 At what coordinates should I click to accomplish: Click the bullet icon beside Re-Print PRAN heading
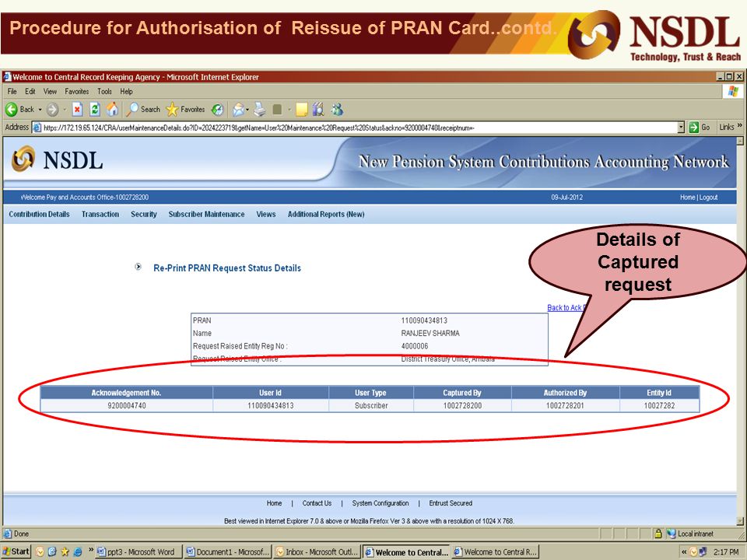[x=139, y=267]
